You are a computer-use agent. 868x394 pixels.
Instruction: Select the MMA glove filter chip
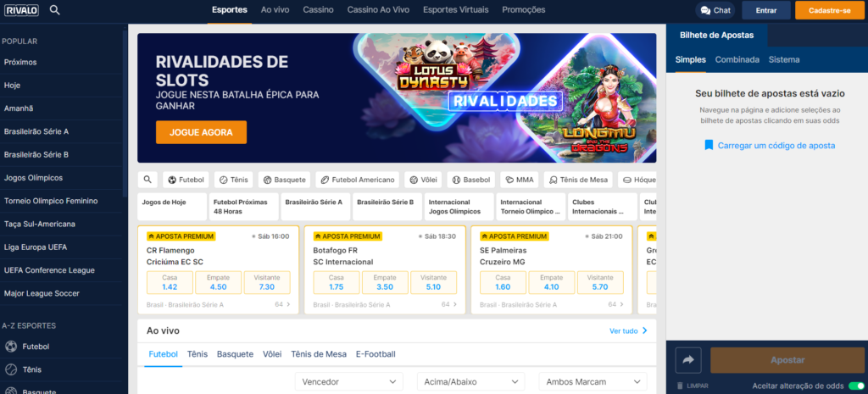(x=520, y=180)
